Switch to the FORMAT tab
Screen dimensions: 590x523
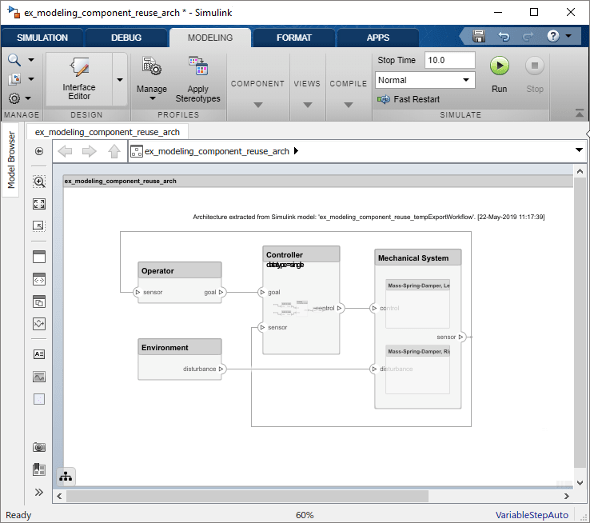(294, 38)
